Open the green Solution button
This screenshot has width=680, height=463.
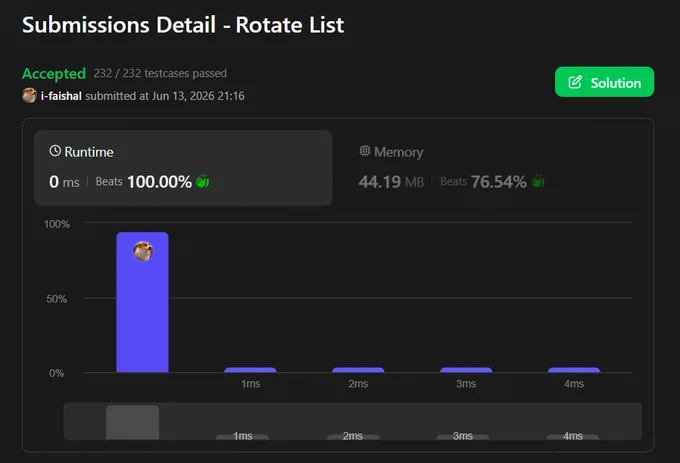click(604, 82)
